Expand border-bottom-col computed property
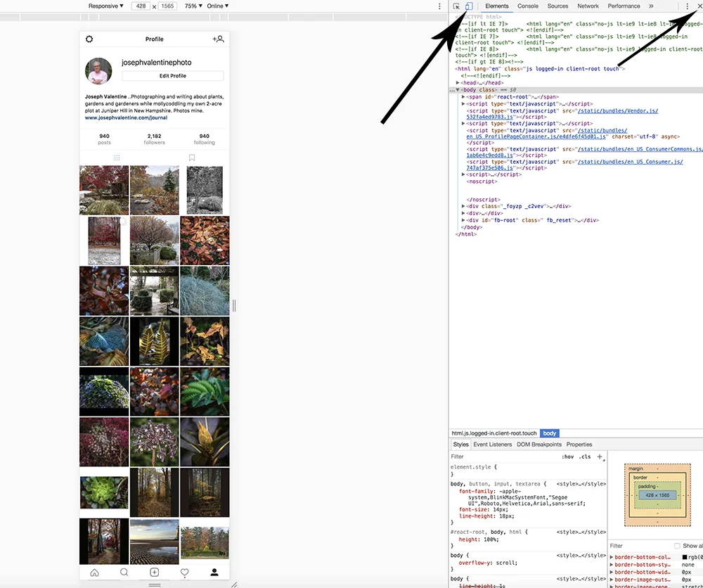 click(612, 557)
